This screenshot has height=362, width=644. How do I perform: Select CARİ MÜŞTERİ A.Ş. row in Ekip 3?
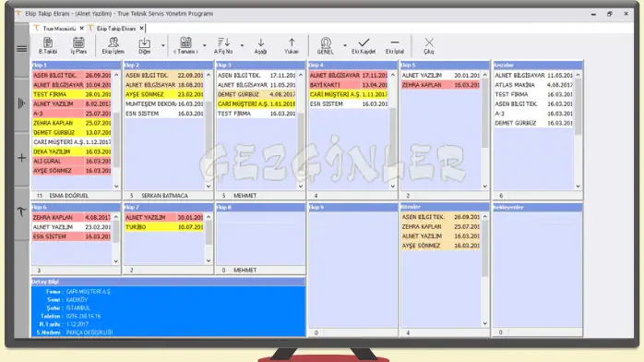click(x=256, y=104)
